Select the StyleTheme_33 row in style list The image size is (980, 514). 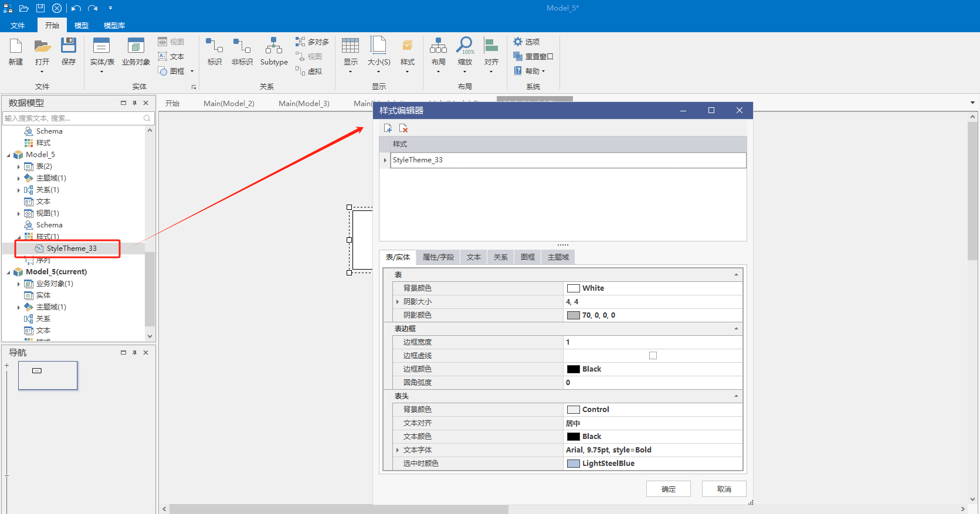click(x=568, y=160)
